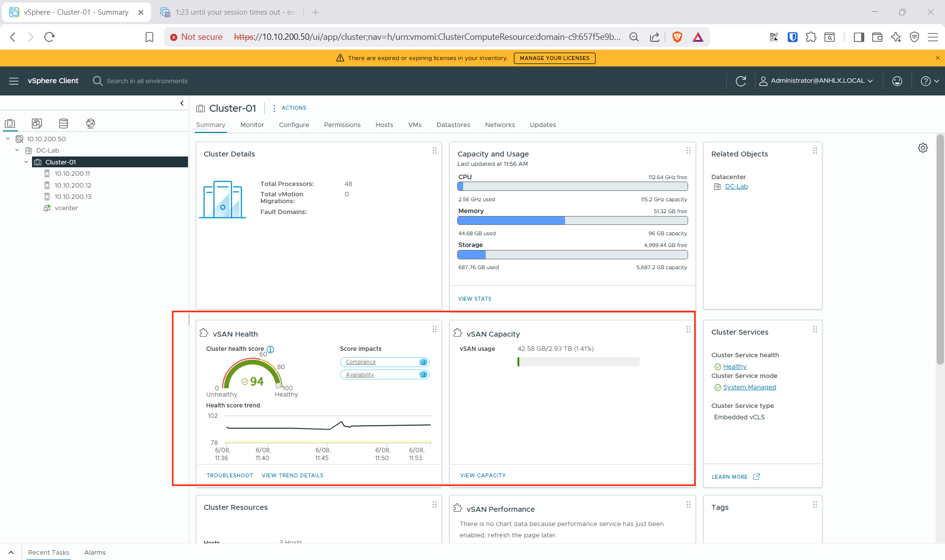The height and width of the screenshot is (560, 945).
Task: Click the feedback smiley icon
Action: point(897,81)
